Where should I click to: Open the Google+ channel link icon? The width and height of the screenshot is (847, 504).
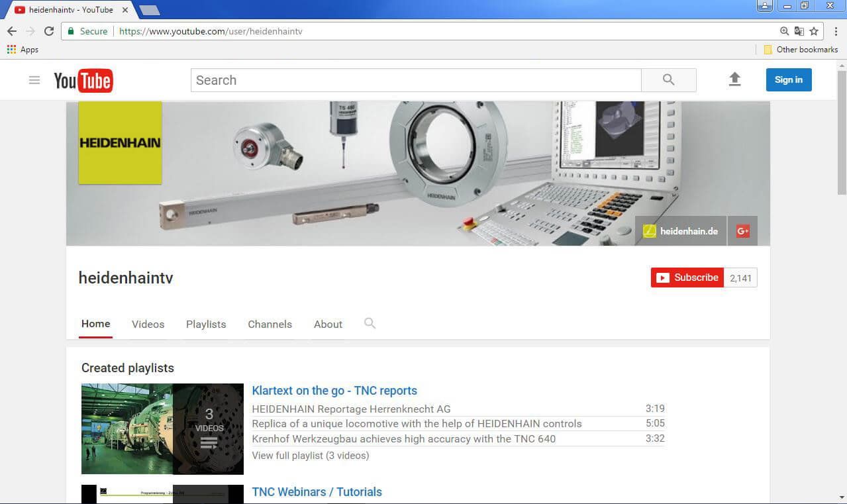click(x=742, y=231)
